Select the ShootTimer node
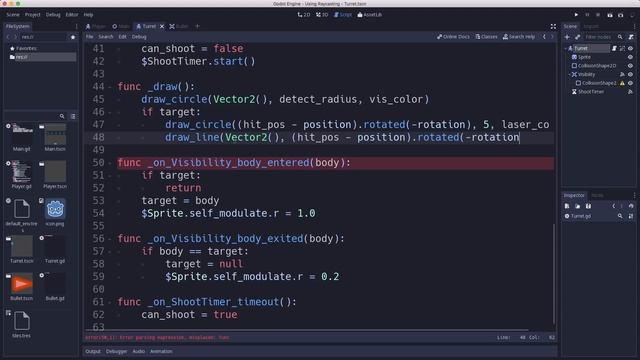The height and width of the screenshot is (360, 640). coord(591,92)
